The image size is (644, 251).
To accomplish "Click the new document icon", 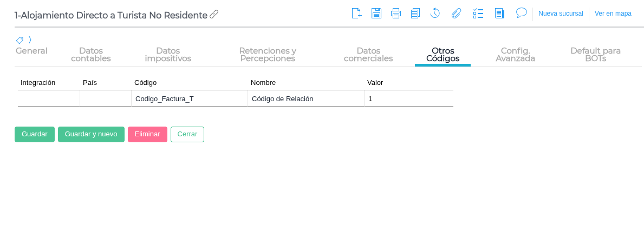I will [356, 14].
